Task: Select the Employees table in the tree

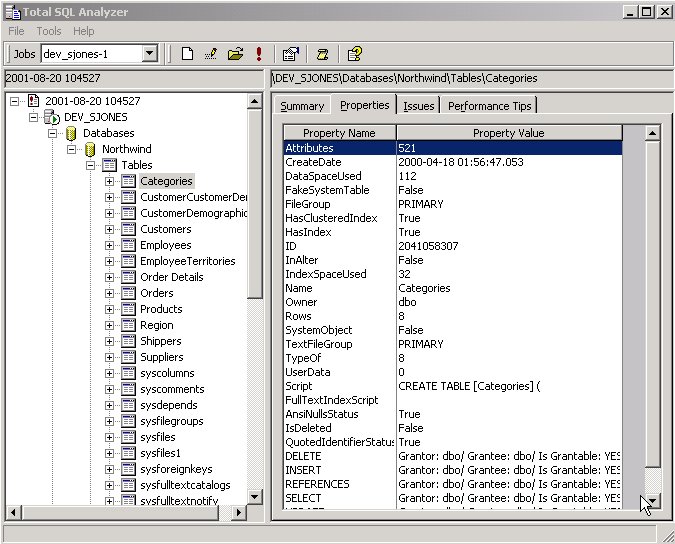Action: point(165,245)
